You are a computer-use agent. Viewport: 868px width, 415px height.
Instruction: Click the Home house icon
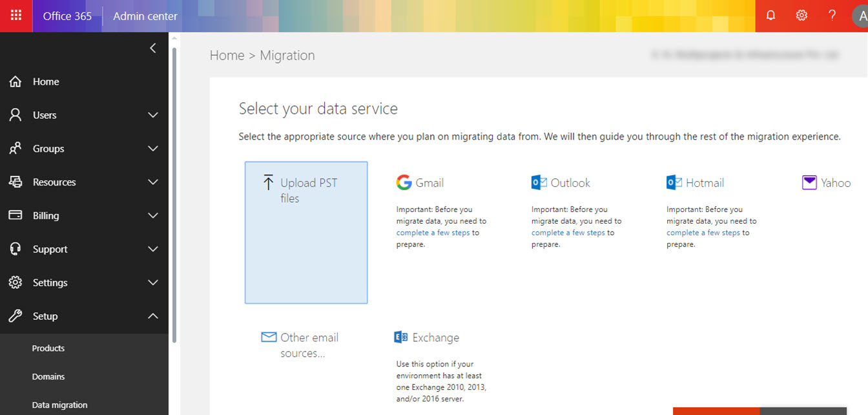(15, 81)
